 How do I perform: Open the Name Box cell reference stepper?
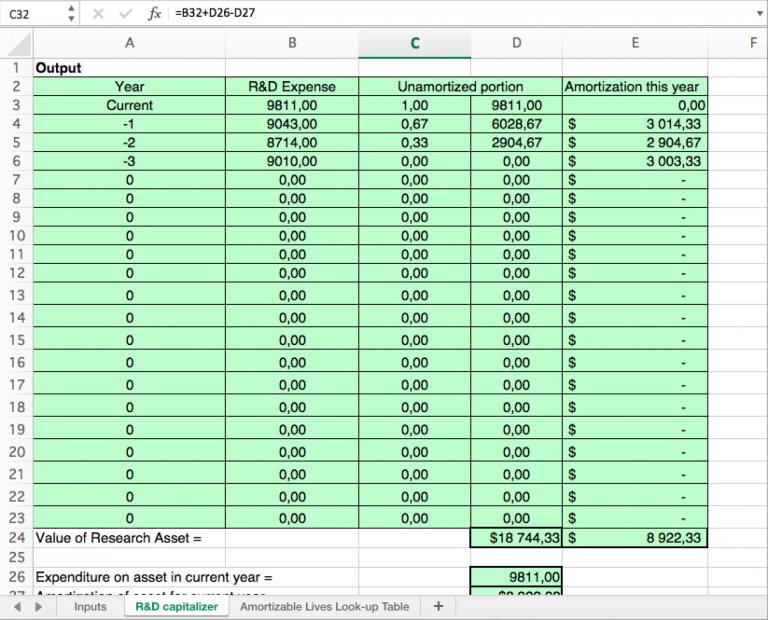pos(71,14)
